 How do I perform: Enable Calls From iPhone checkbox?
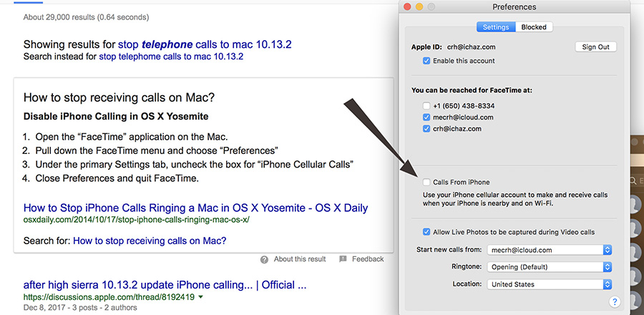tap(426, 183)
